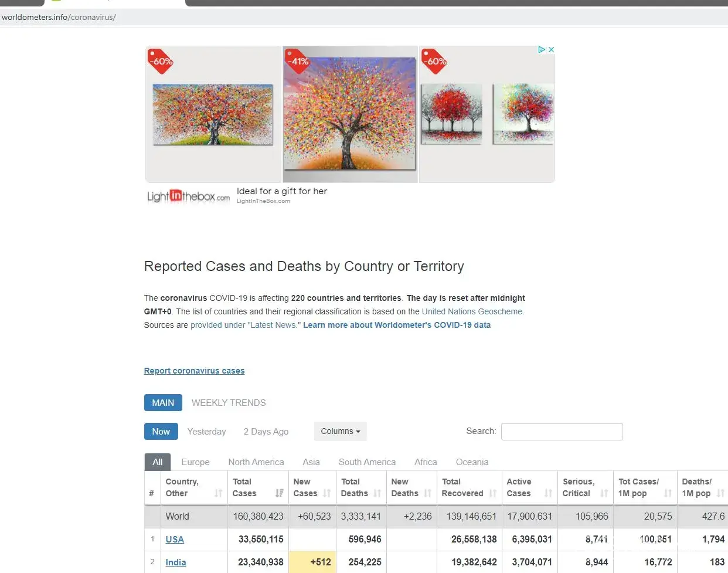Image resolution: width=728 pixels, height=573 pixels.
Task: Select the Yesterday data view
Action: 206,432
